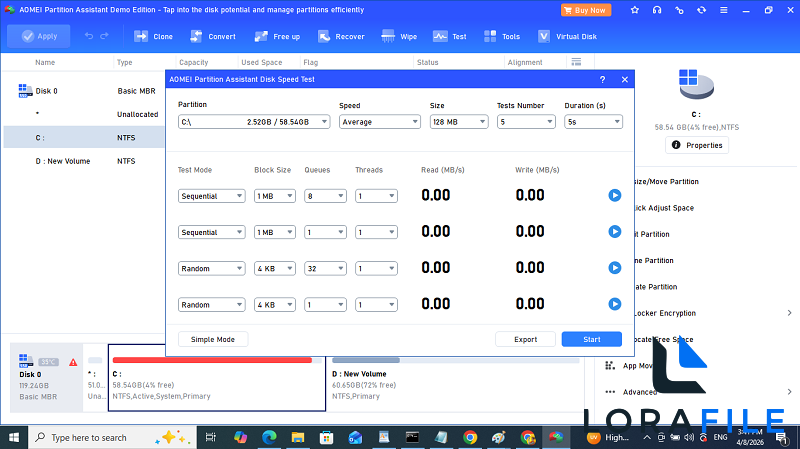Open the Test menu
Viewport: 800px width, 449px height.
pos(449,36)
